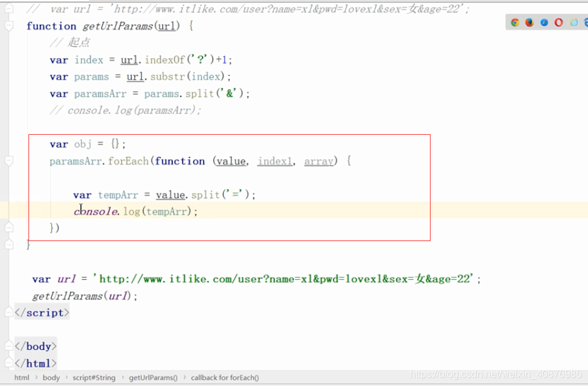The height and width of the screenshot is (386, 588).
Task: Click the index variable declaration name
Action: pyautogui.click(x=89, y=59)
